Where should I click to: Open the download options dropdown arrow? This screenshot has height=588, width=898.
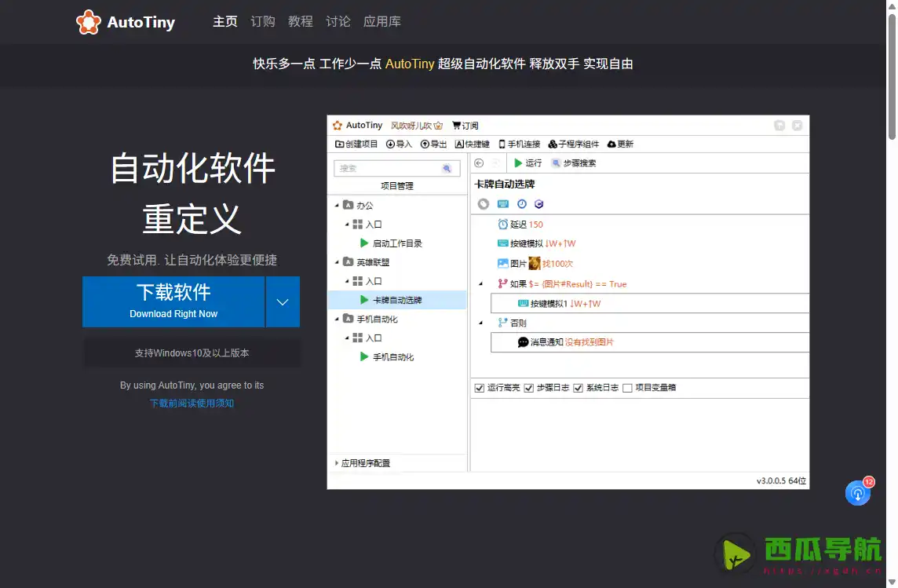(x=283, y=301)
